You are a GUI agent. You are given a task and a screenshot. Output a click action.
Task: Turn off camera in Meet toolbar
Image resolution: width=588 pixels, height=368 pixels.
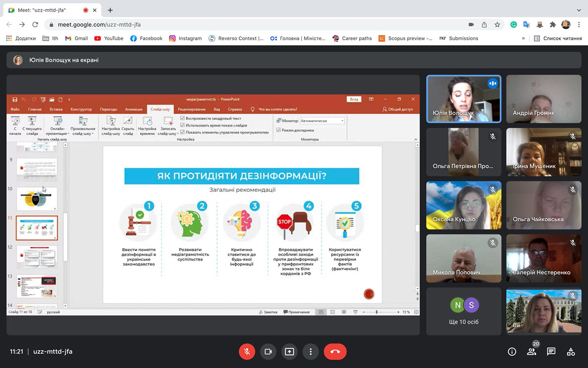click(268, 351)
